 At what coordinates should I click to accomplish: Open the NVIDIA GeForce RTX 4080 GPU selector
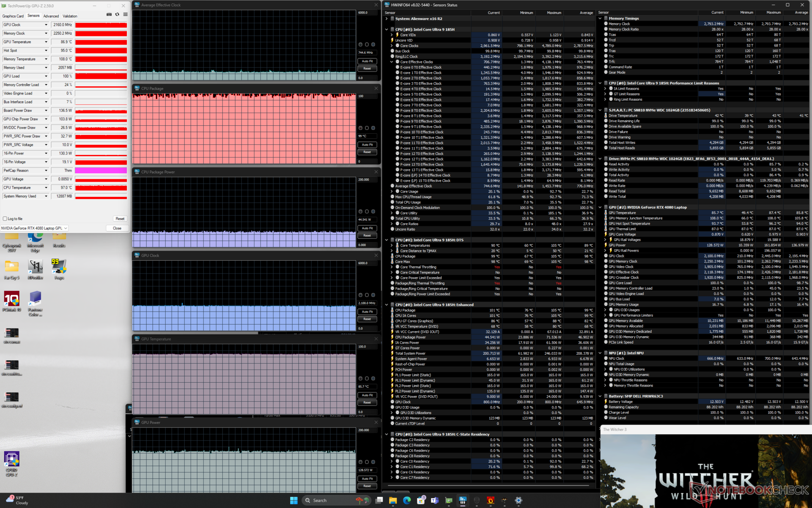pyautogui.click(x=34, y=228)
